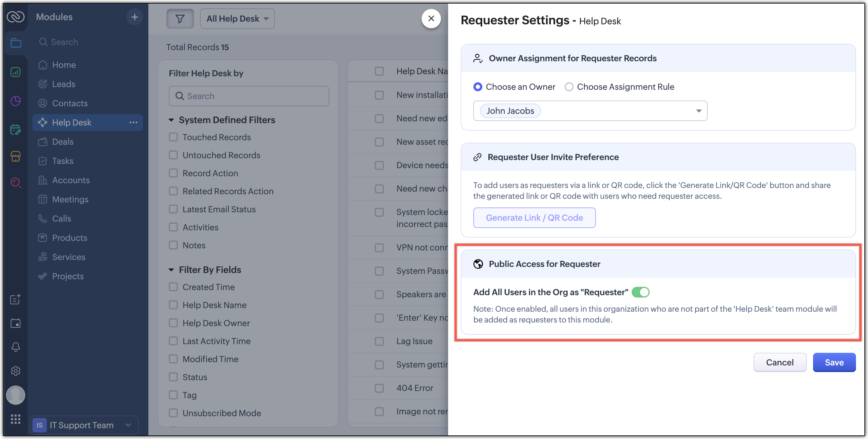Screen dimensions: 868x439
Task: Open the notifications bell icon
Action: click(16, 347)
